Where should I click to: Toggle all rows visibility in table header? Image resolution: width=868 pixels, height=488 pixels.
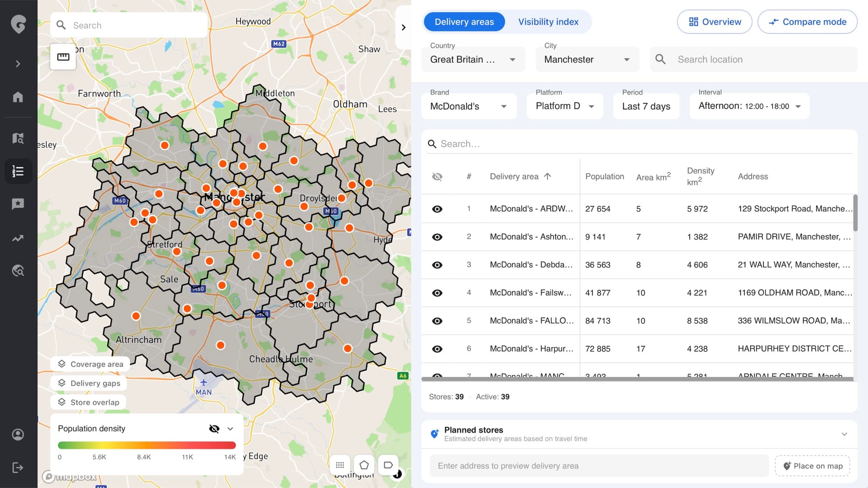437,177
